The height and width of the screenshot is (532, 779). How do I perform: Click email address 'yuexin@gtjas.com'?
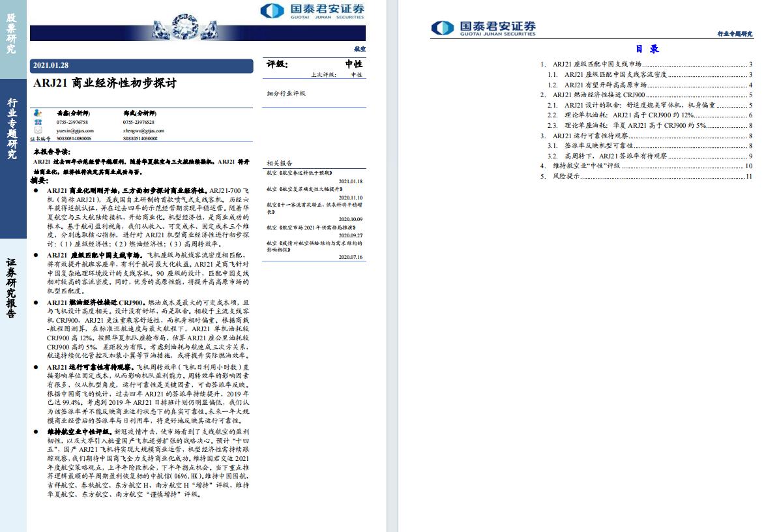(x=75, y=130)
